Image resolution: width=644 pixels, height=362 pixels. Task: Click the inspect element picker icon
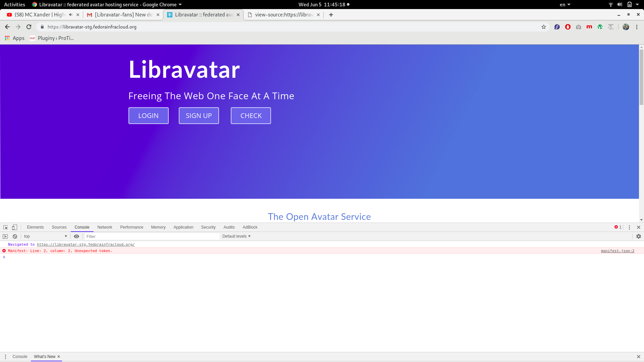point(5,227)
